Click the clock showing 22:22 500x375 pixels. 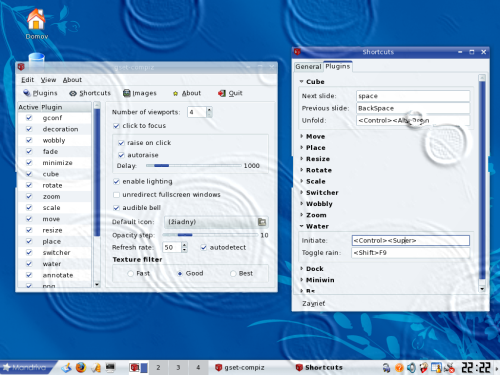click(x=476, y=367)
